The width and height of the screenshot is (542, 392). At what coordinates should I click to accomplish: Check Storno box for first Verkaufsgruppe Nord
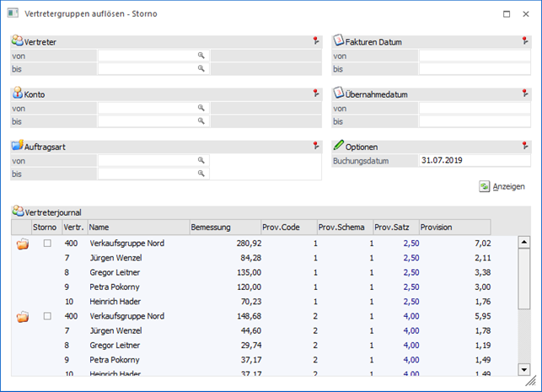(x=47, y=244)
